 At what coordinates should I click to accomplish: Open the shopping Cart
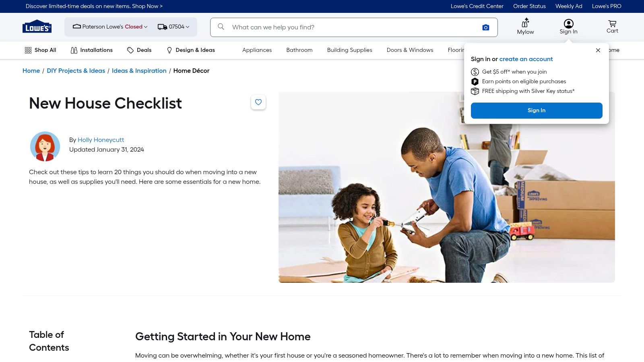612,27
